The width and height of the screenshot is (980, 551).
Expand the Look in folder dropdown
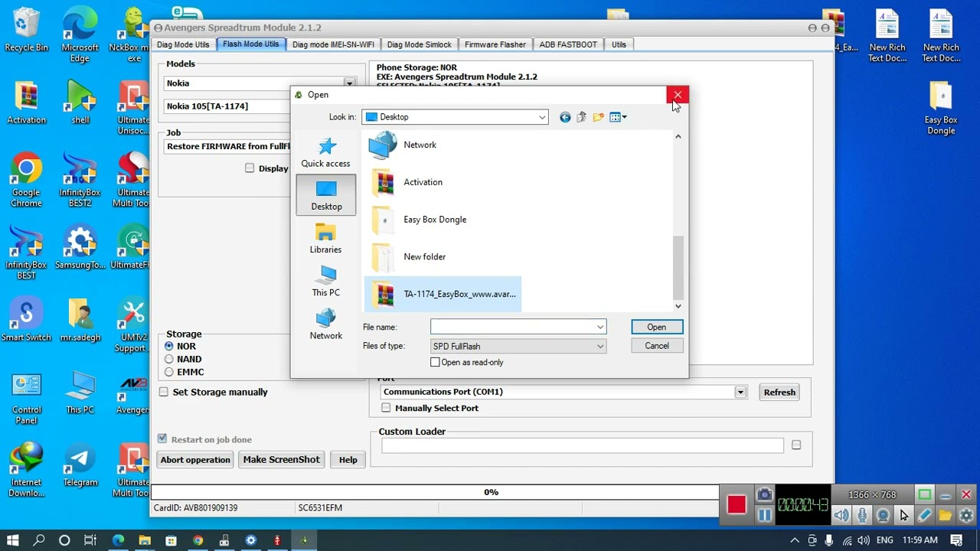[x=542, y=117]
